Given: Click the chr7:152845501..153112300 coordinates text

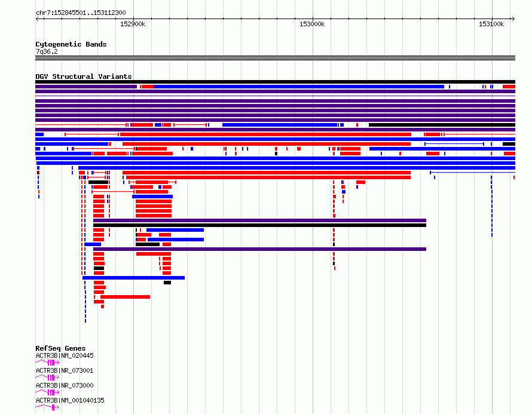Looking at the screenshot, I should (x=81, y=13).
